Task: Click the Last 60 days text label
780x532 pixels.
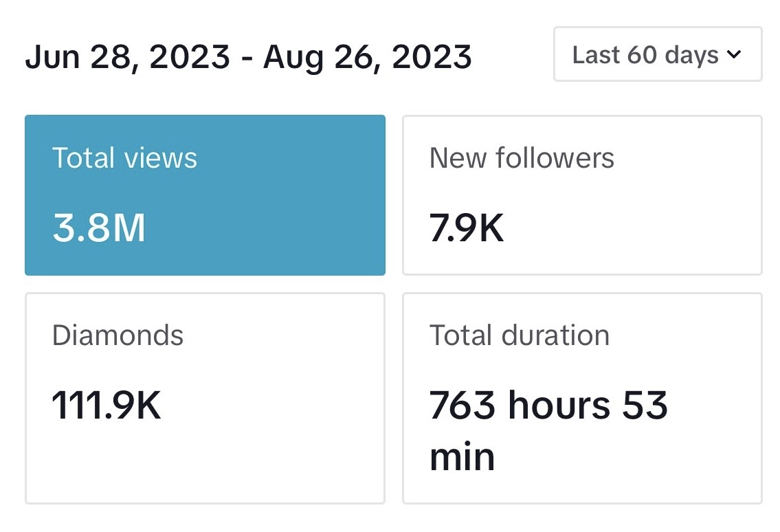Action: pyautogui.click(x=645, y=55)
